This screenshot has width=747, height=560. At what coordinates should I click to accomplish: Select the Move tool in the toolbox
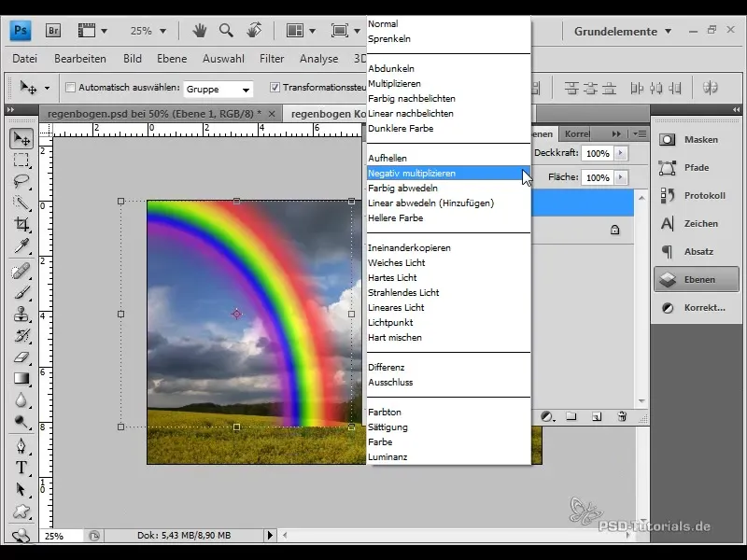(21, 138)
